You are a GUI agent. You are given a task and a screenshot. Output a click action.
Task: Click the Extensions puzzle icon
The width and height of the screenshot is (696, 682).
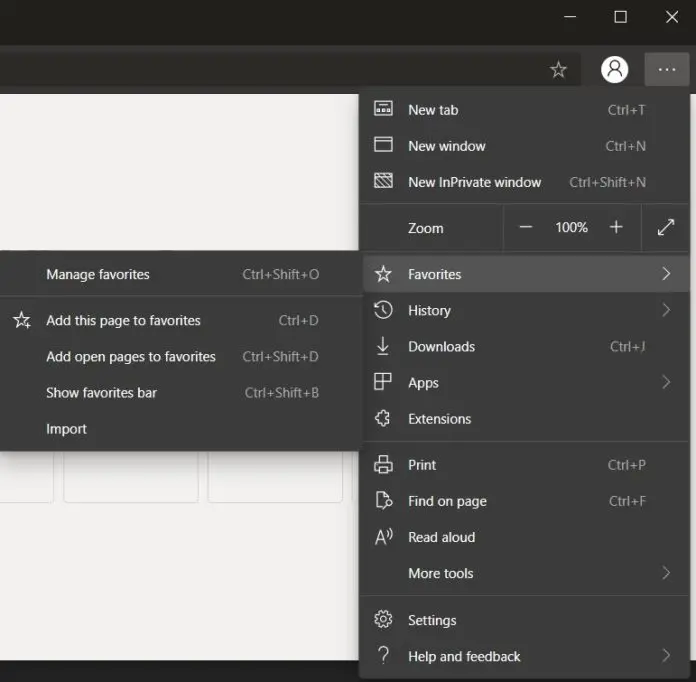(383, 418)
